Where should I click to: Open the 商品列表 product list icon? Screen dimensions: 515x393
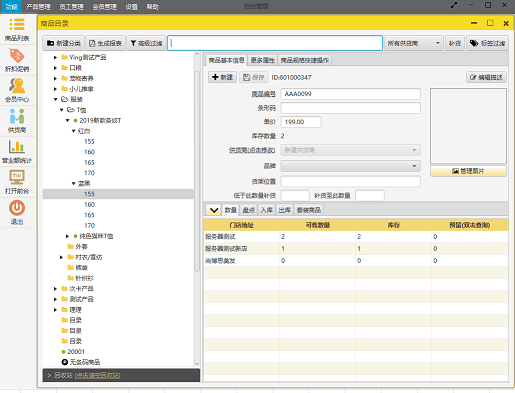[x=17, y=29]
